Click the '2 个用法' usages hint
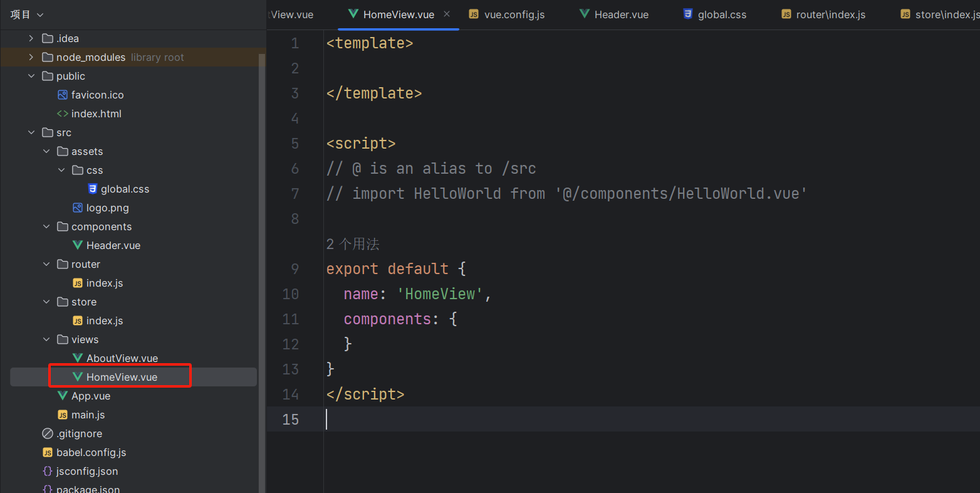980x493 pixels. pyautogui.click(x=353, y=244)
